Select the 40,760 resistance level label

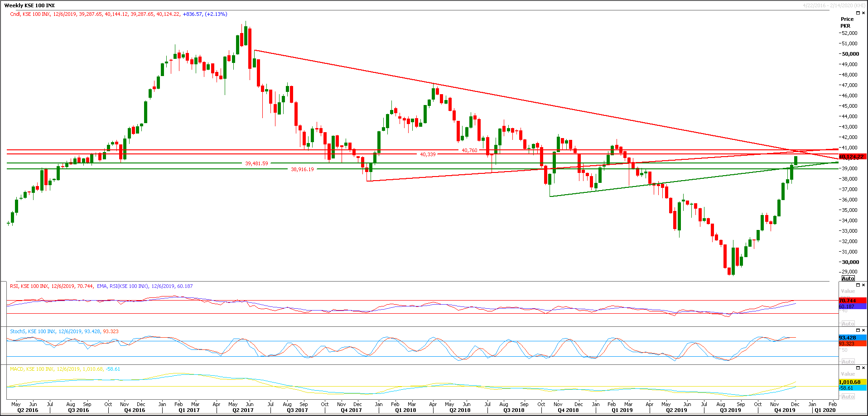(x=469, y=150)
